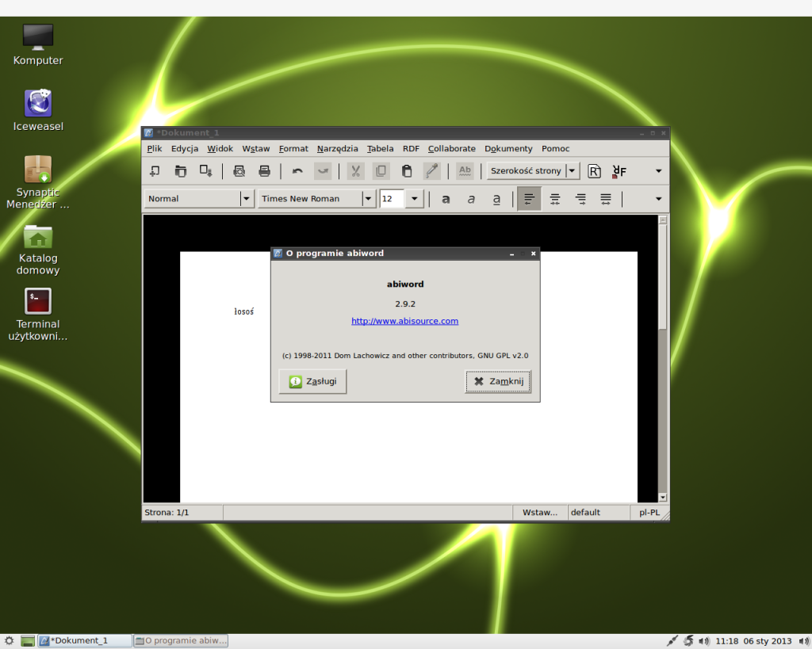
Task: Expand the Times New Roman font dropdown
Action: click(368, 199)
